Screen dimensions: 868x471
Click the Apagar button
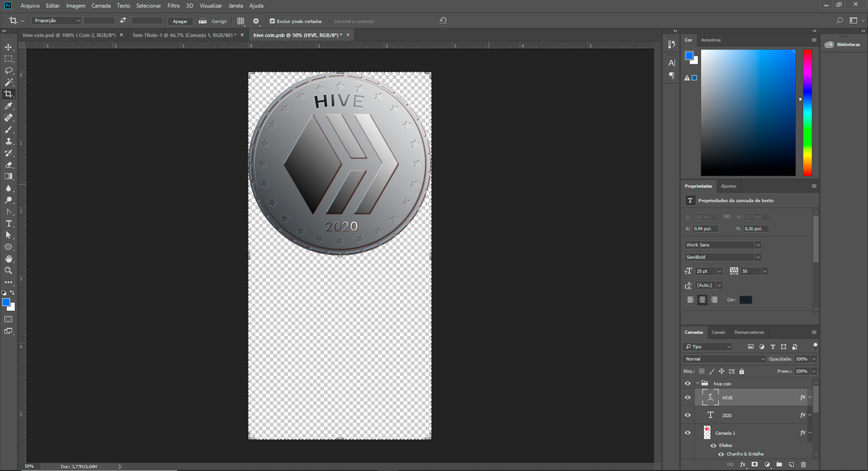179,21
